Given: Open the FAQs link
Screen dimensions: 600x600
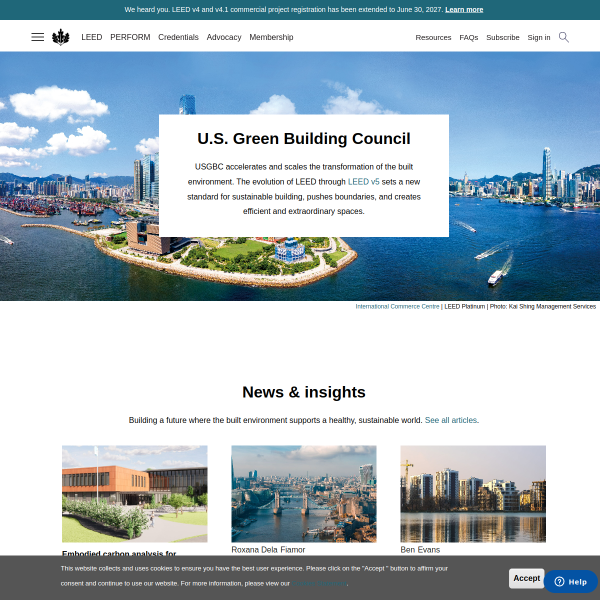Looking at the screenshot, I should click(x=469, y=38).
